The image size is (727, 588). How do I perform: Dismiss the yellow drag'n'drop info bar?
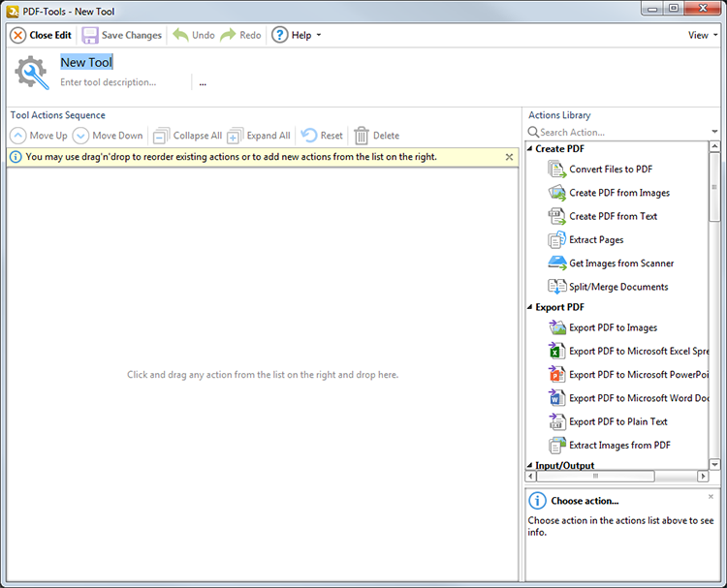coord(509,157)
